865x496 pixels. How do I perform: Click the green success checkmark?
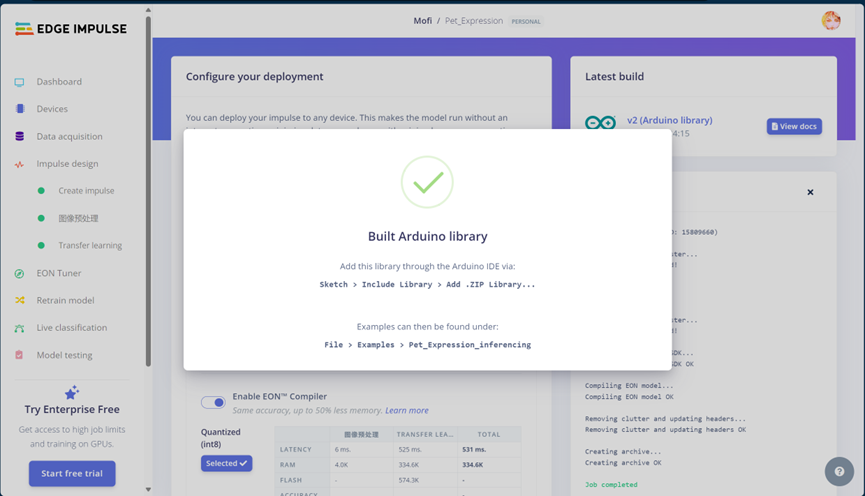[x=428, y=182]
